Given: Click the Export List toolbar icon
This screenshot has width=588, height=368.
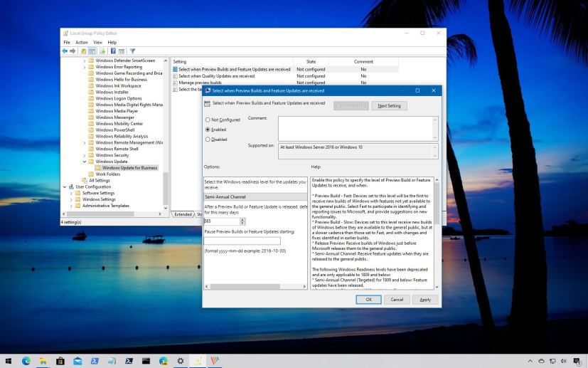Looking at the screenshot, I should point(102,51).
